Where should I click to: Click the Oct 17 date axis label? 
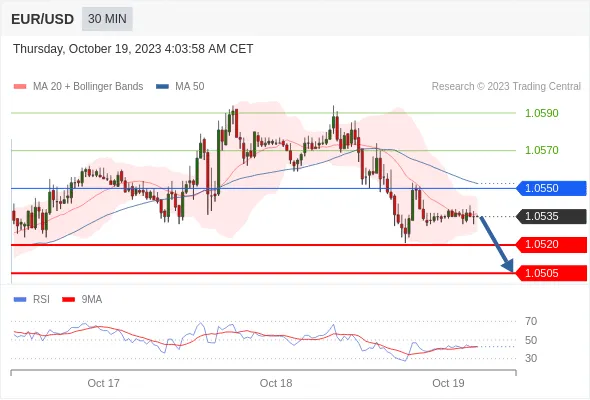click(x=103, y=383)
